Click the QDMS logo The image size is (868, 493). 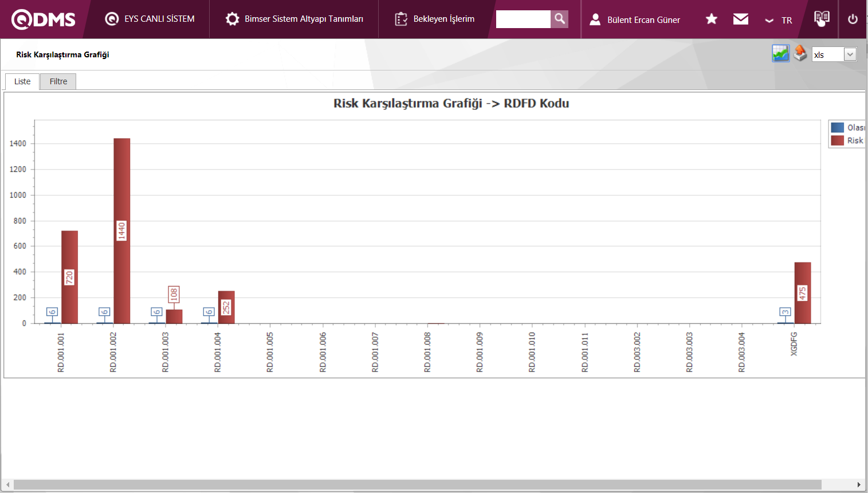44,19
